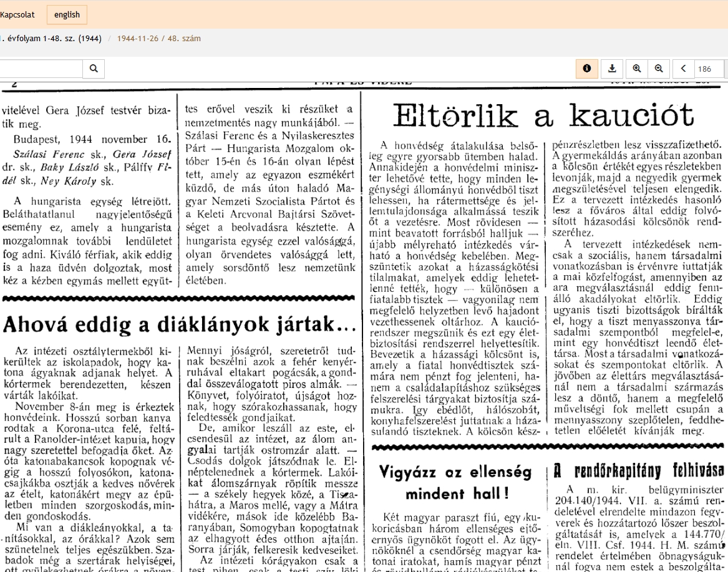Click headline "Vigyázz az ellenség mindent hall!"
This screenshot has height=572, width=728.
pyautogui.click(x=456, y=482)
